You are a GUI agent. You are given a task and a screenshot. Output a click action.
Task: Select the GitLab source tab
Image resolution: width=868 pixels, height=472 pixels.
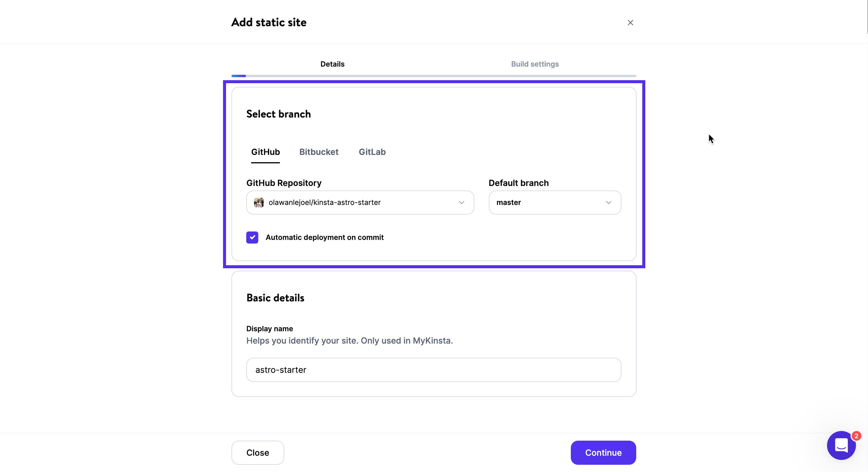(372, 152)
